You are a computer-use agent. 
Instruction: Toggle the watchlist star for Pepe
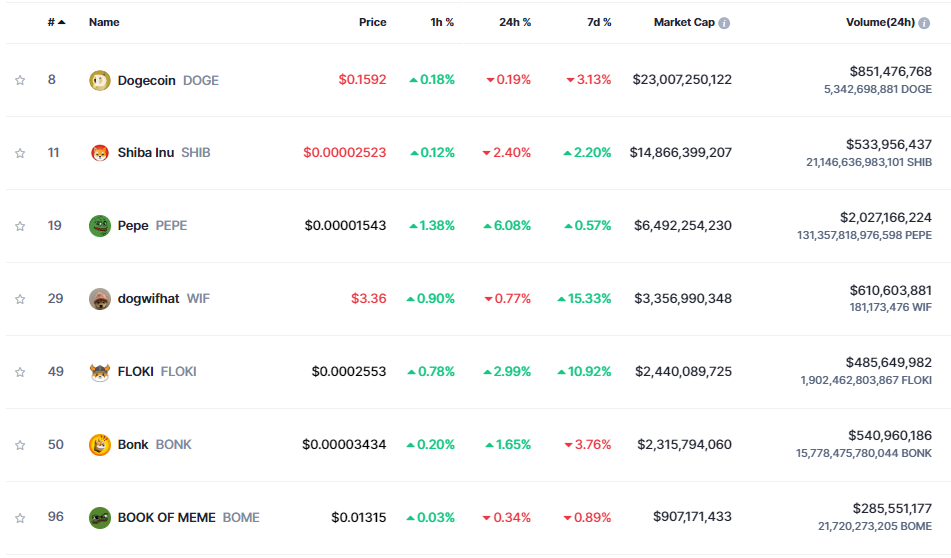pyautogui.click(x=20, y=226)
